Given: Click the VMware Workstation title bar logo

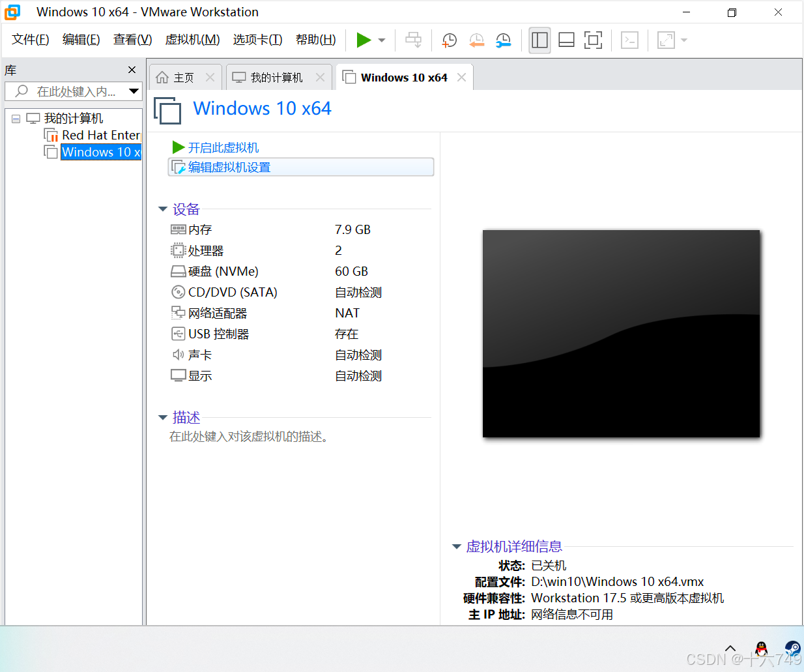Looking at the screenshot, I should pos(12,12).
